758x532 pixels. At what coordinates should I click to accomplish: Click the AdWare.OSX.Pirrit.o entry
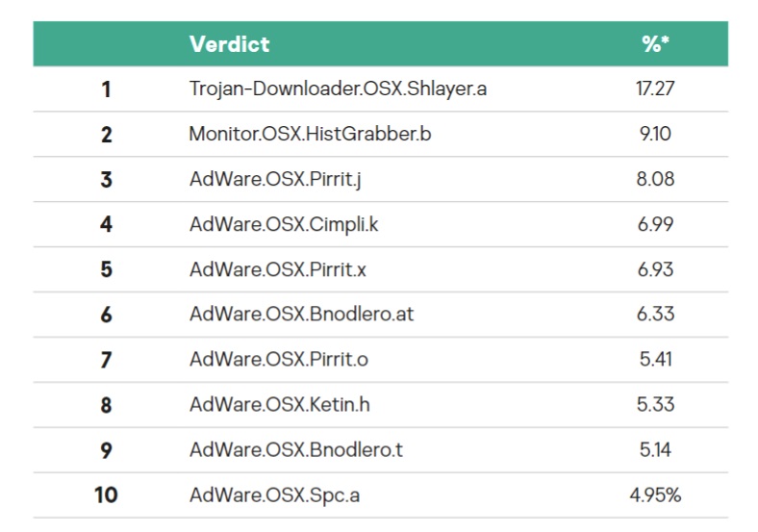[279, 360]
